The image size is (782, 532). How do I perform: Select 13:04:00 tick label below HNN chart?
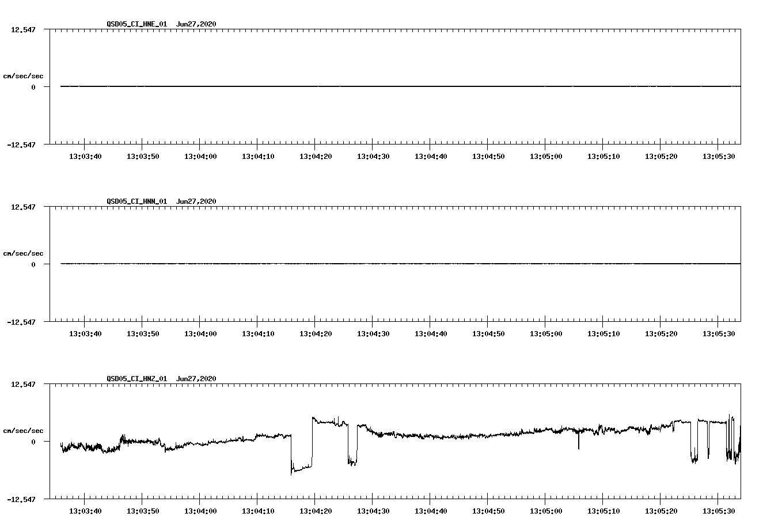point(200,333)
